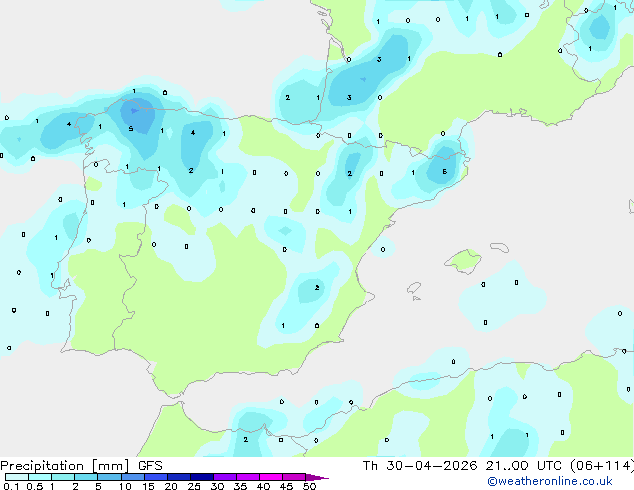
Task: Click the small Menorca island outline
Action: point(499,247)
